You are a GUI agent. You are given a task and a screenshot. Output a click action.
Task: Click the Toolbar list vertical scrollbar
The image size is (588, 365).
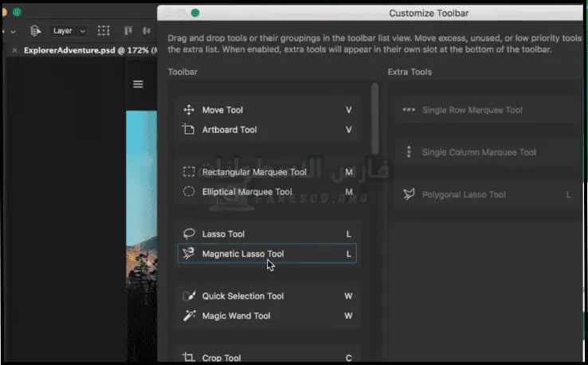[374, 120]
